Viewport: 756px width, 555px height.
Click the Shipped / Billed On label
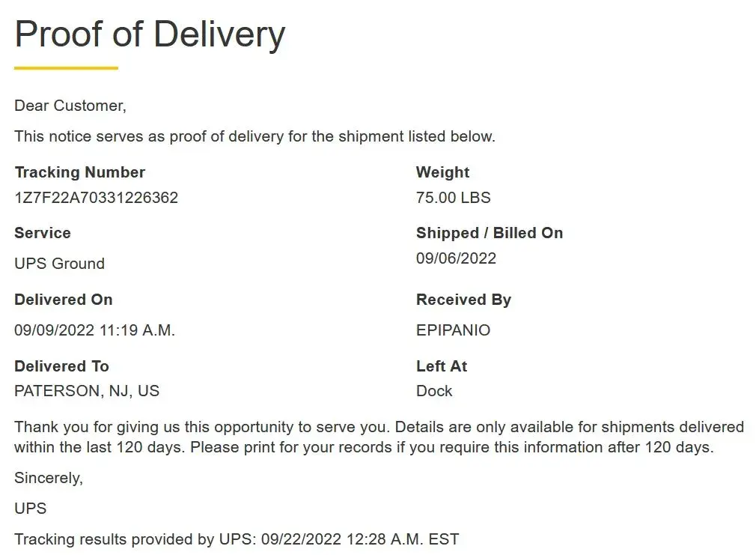(x=489, y=233)
